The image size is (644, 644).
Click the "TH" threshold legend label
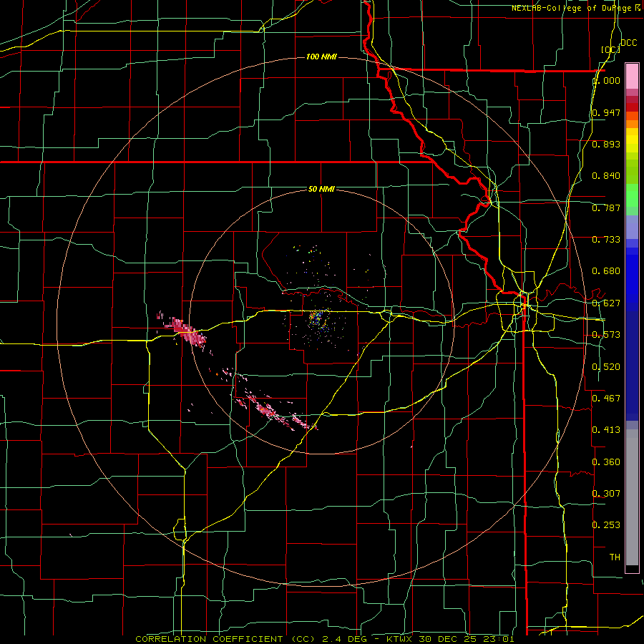pyautogui.click(x=615, y=557)
